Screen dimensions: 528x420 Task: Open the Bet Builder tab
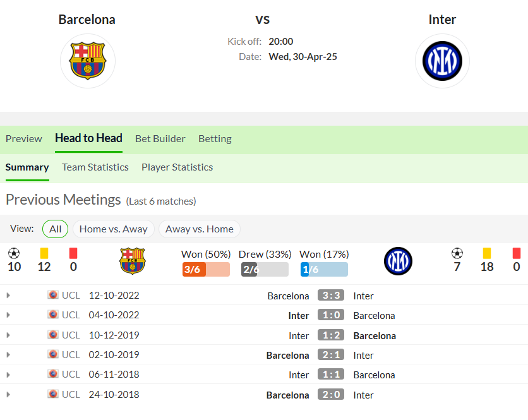point(160,139)
